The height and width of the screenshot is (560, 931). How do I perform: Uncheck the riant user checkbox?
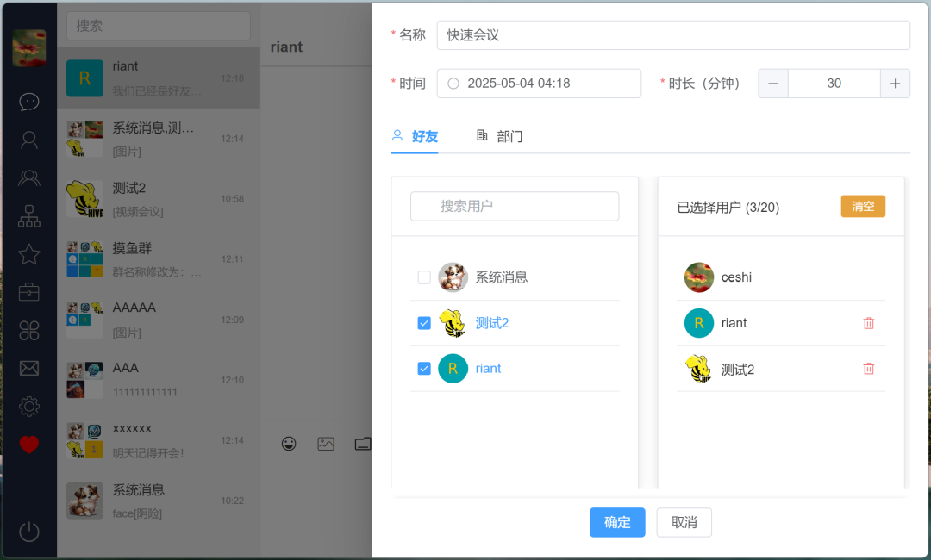tap(424, 369)
